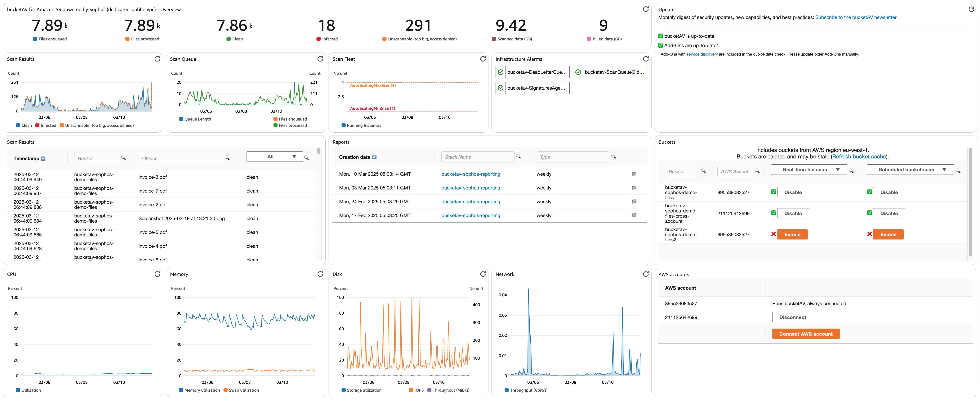This screenshot has height=401, width=980.
Task: Sort scan results by Timestamp icon
Action: 43,158
